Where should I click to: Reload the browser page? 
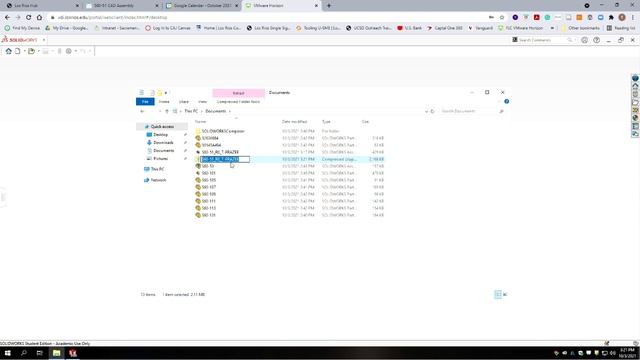coord(29,18)
